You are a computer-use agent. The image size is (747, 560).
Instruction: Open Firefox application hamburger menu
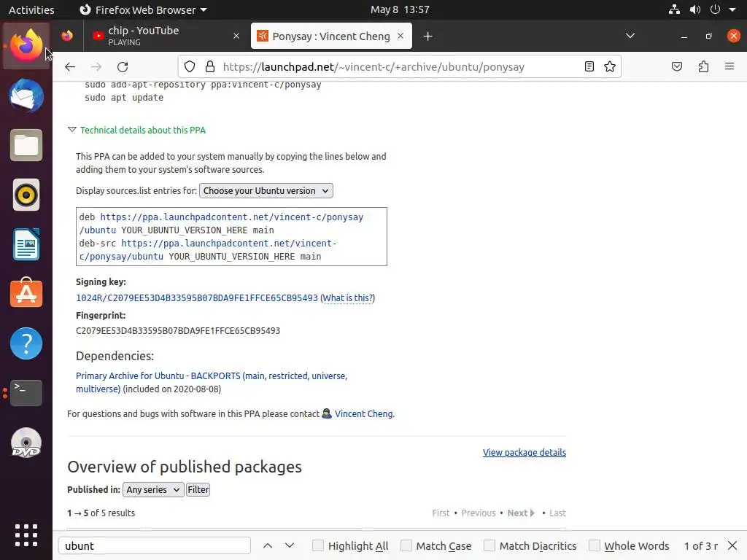[729, 66]
